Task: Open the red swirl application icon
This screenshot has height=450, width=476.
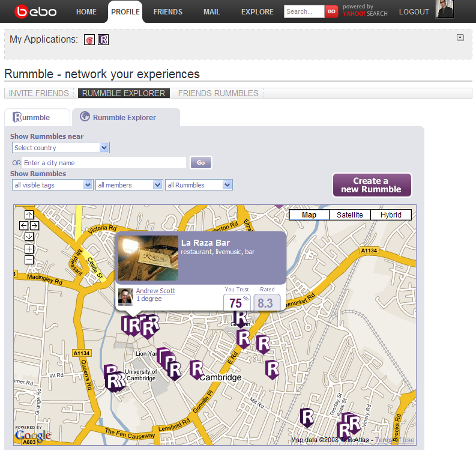Action: pos(89,40)
